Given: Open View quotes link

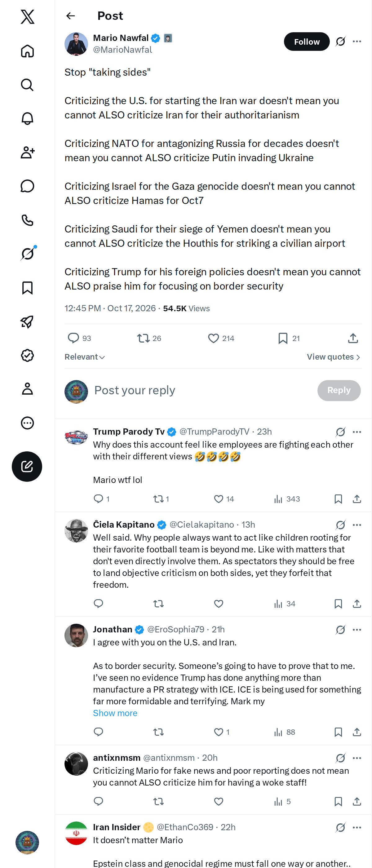Looking at the screenshot, I should 334,357.
